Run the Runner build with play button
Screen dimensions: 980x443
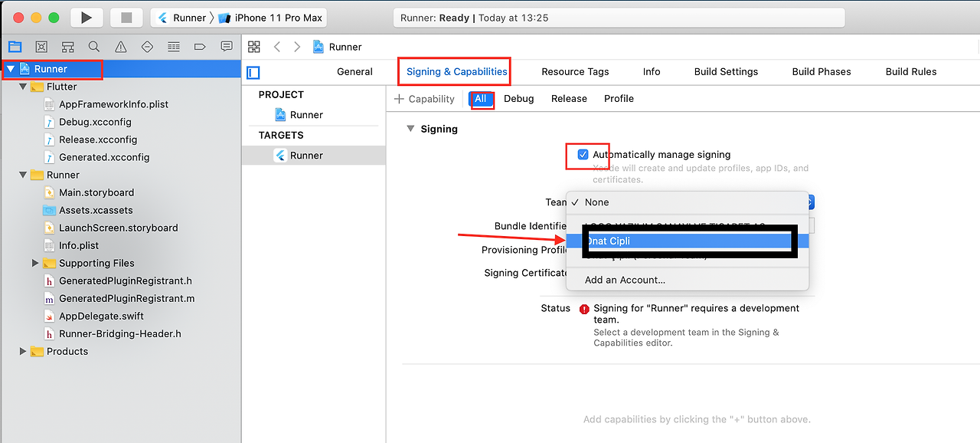click(87, 18)
